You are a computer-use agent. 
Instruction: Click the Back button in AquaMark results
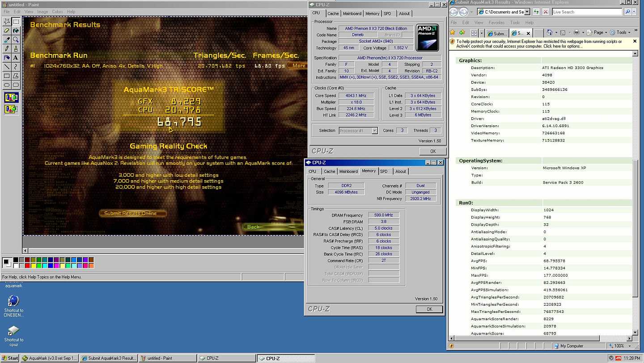[x=253, y=227]
